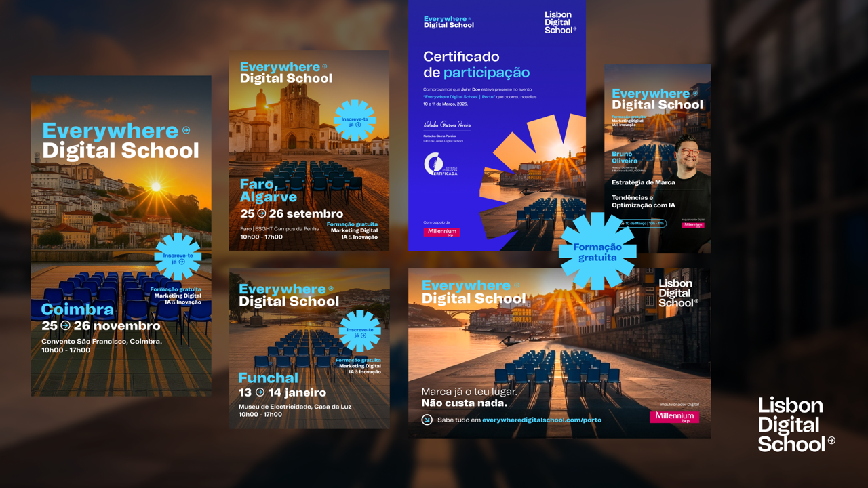Click the 10 de Março date pill

[642, 223]
